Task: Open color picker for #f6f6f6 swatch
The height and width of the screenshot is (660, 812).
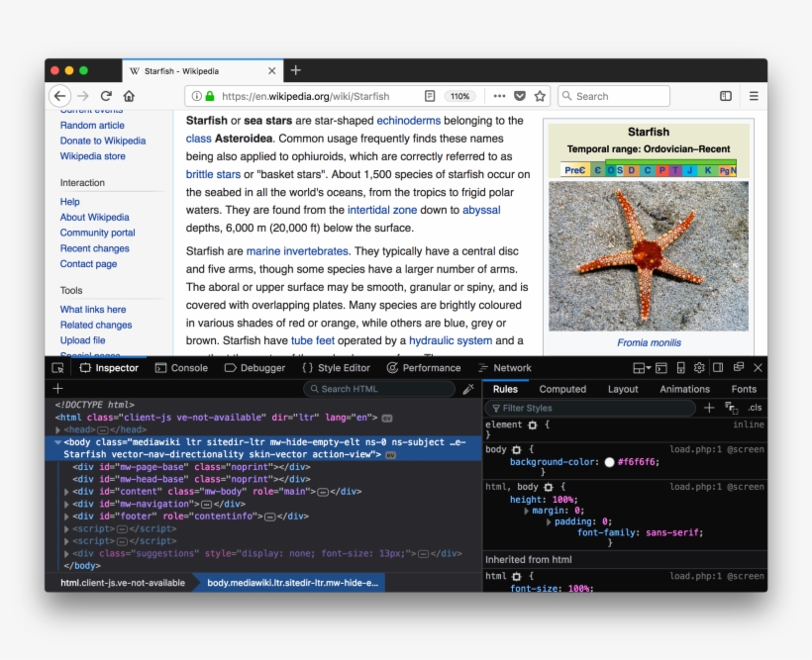Action: (x=610, y=462)
